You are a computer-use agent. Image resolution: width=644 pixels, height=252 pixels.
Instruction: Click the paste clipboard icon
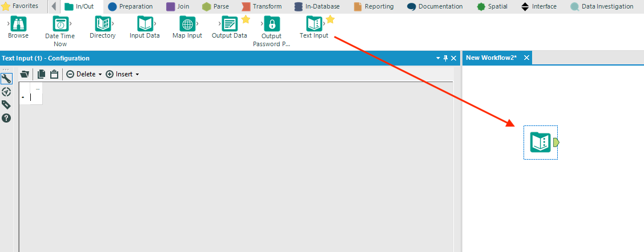point(54,74)
